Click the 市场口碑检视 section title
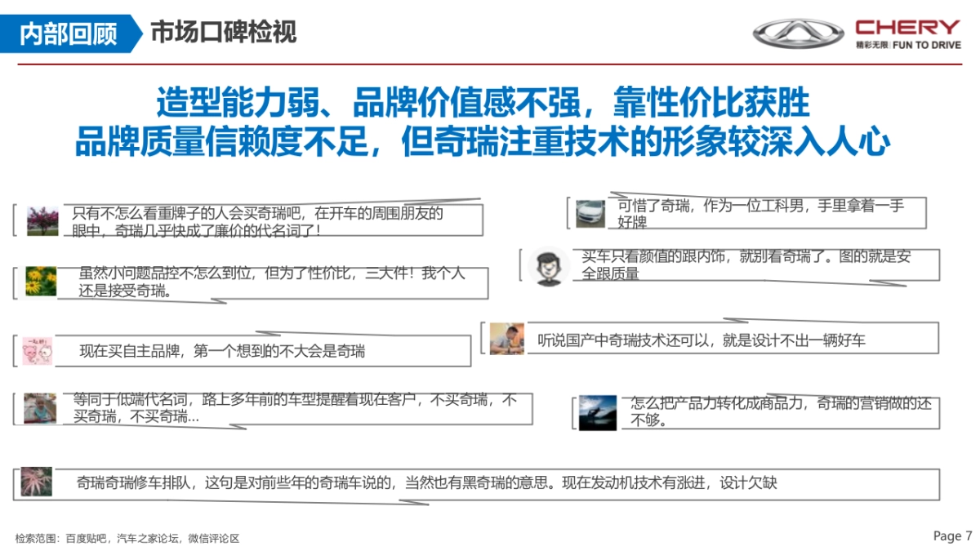Screen dimensions: 980x551 coord(222,33)
